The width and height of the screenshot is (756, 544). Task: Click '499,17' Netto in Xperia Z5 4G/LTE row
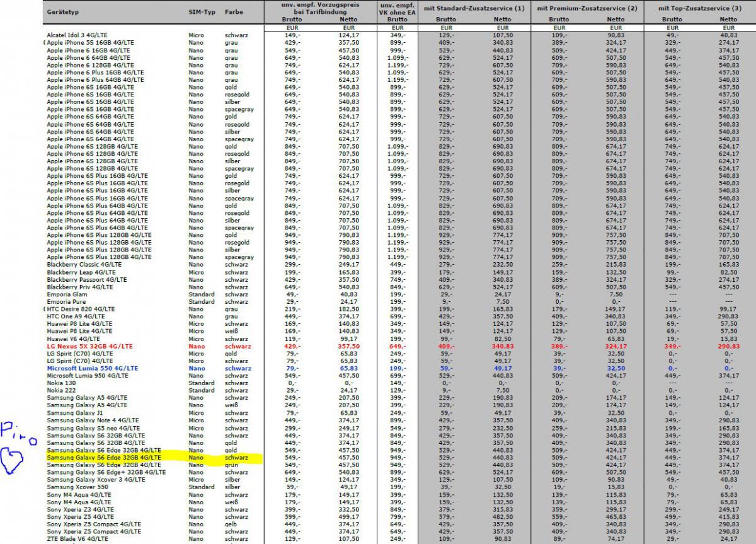coord(348,517)
